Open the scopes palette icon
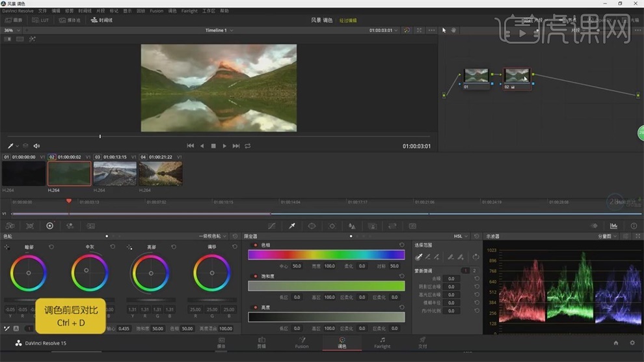This screenshot has width=644, height=362. pyautogui.click(x=613, y=226)
